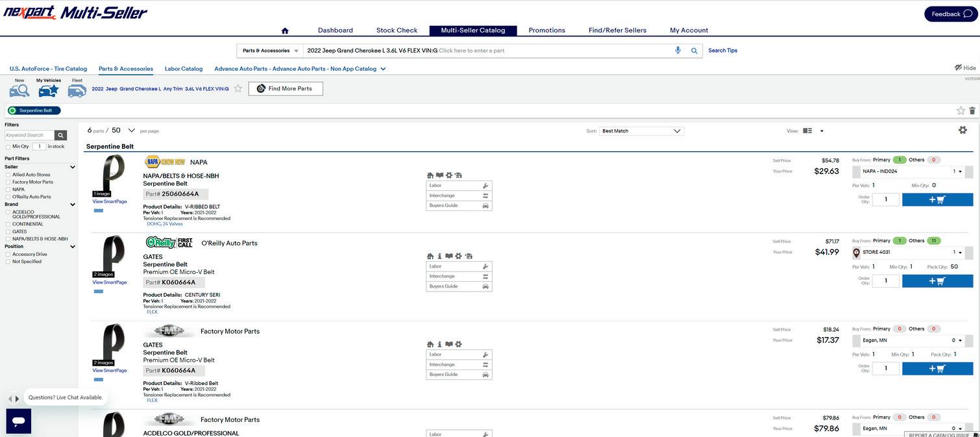The image size is (980, 437).
Task: Change the parts per page dropdown
Action: pyautogui.click(x=132, y=131)
